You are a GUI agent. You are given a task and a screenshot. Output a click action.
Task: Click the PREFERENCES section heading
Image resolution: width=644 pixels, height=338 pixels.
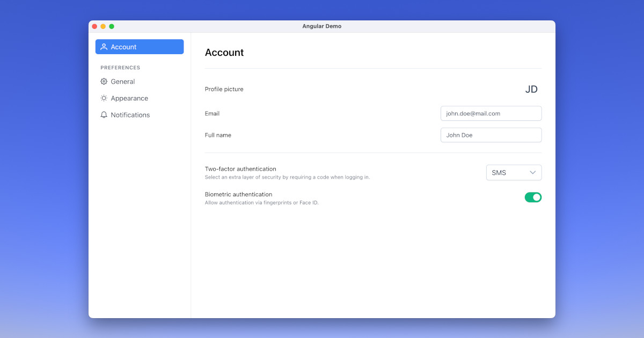120,67
